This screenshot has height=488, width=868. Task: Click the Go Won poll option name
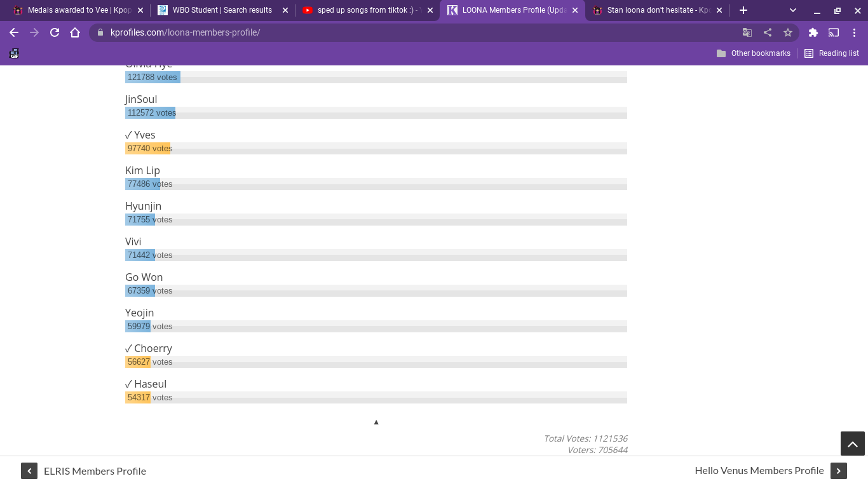(x=144, y=277)
